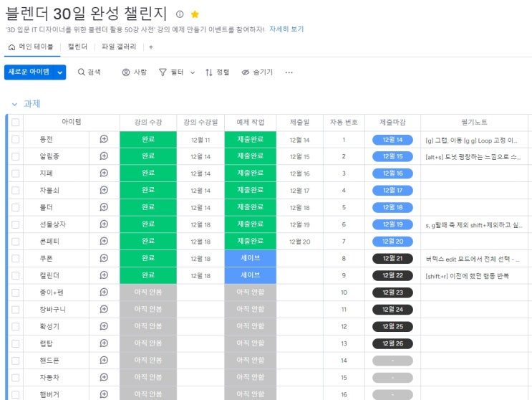Click the 새로운 아이템 button
Image resolution: width=532 pixels, height=400 pixels.
point(29,72)
